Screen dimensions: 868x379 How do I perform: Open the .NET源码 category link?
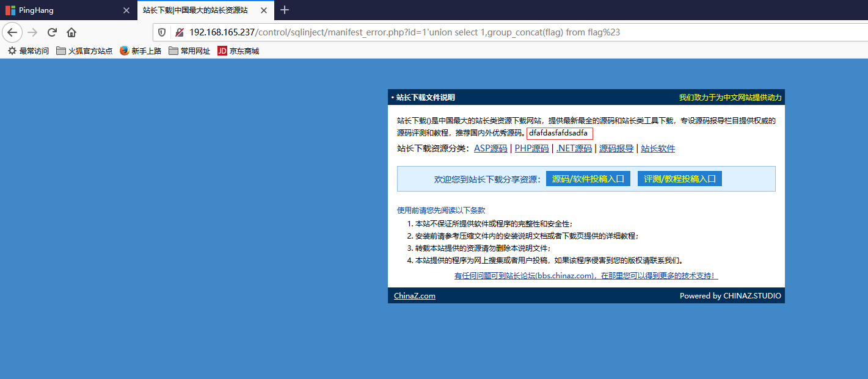click(574, 148)
